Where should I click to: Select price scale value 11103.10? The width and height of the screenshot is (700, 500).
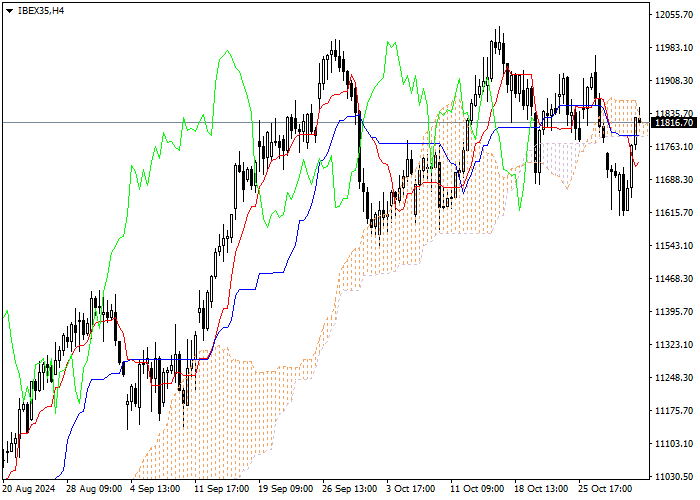[x=674, y=444]
